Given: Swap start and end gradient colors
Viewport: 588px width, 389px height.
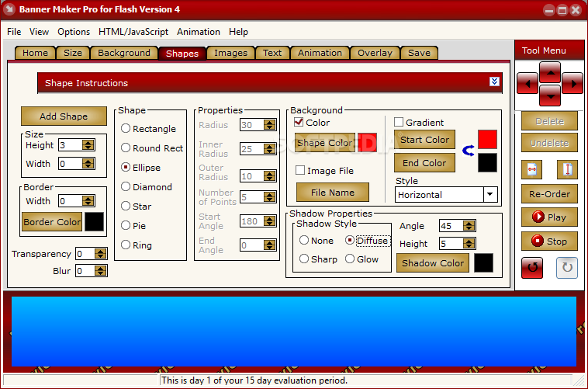Looking at the screenshot, I should pos(468,151).
